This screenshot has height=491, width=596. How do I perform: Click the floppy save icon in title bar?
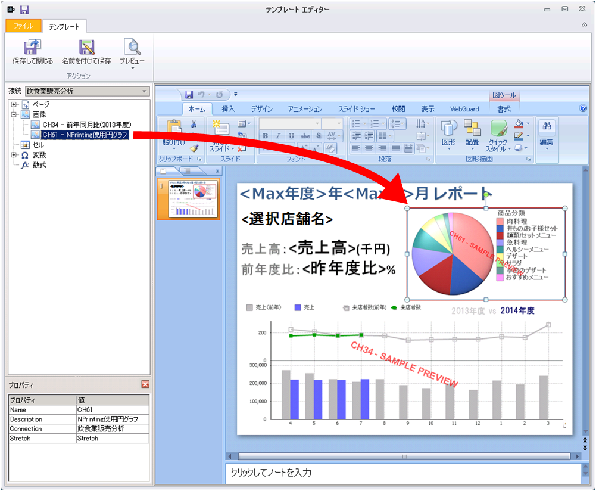(25, 9)
